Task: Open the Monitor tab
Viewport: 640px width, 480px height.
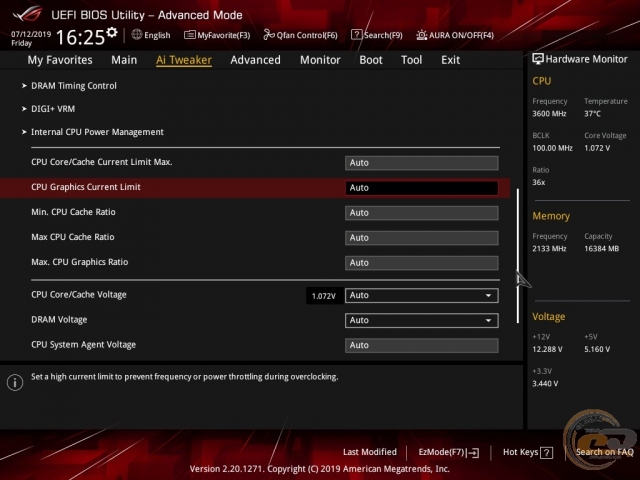Action: tap(320, 60)
